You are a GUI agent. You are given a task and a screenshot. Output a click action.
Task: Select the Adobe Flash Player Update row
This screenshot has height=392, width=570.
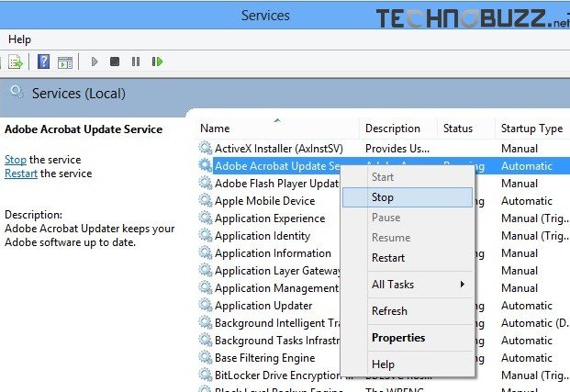coord(276,184)
